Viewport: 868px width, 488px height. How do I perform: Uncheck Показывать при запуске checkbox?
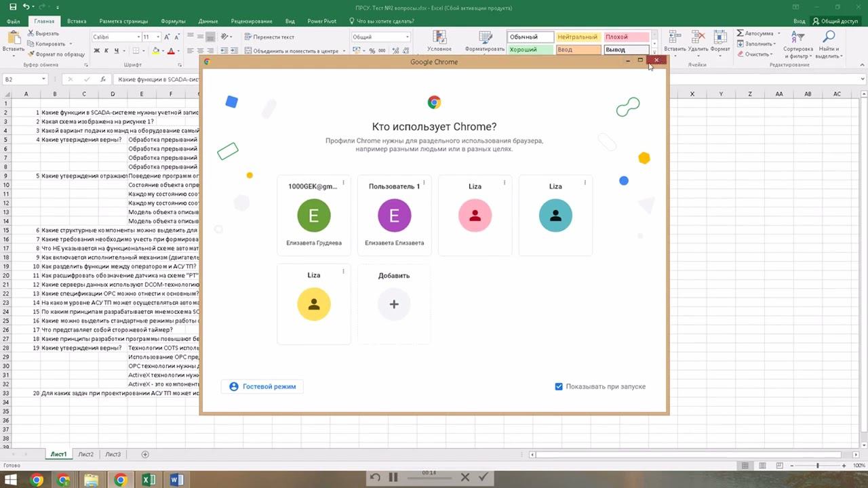tap(559, 386)
